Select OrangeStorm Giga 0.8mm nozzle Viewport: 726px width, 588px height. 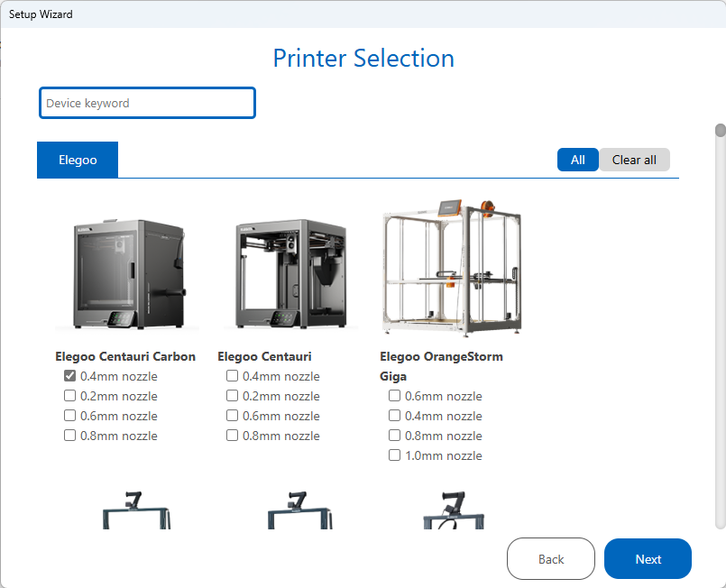point(394,436)
